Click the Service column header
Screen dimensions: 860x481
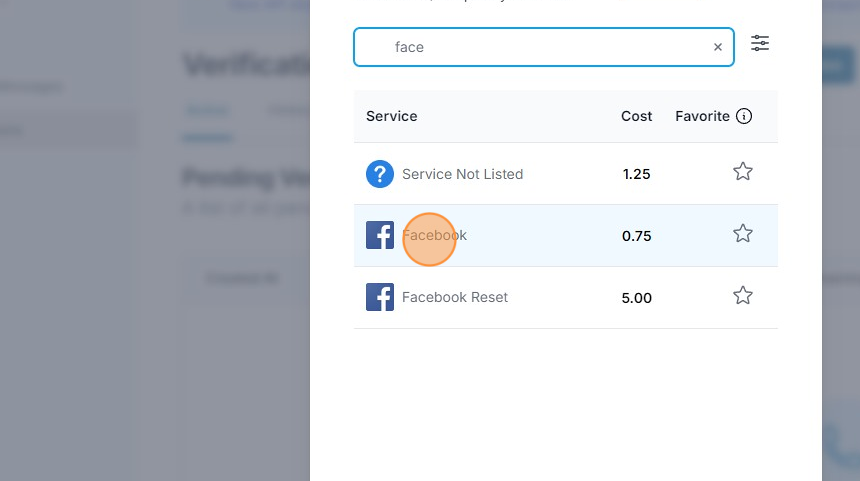pyautogui.click(x=392, y=116)
